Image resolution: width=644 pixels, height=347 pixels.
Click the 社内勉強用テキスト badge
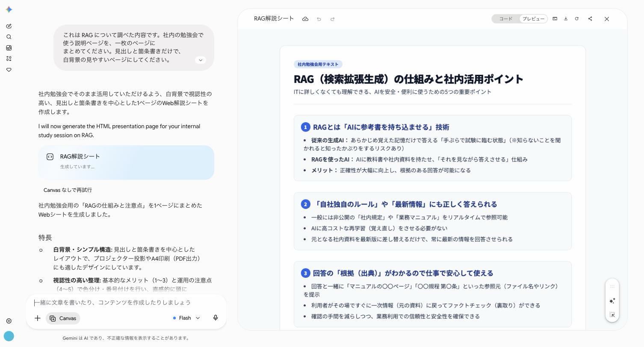coord(318,65)
